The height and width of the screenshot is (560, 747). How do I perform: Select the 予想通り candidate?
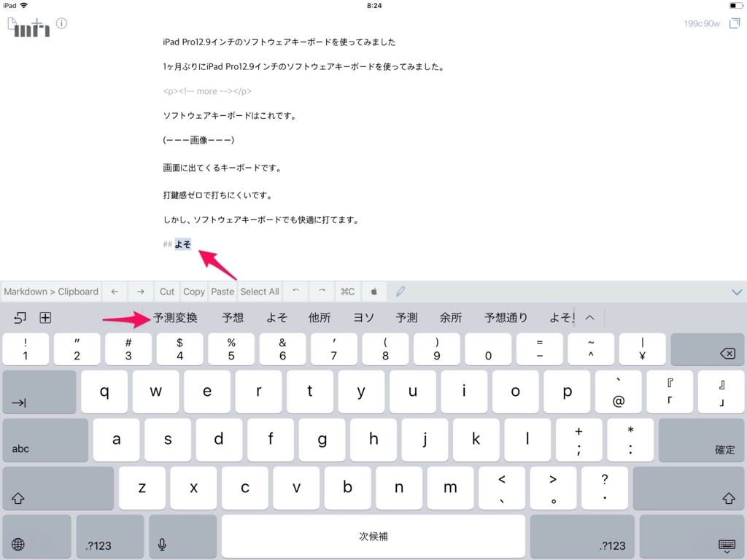click(506, 318)
